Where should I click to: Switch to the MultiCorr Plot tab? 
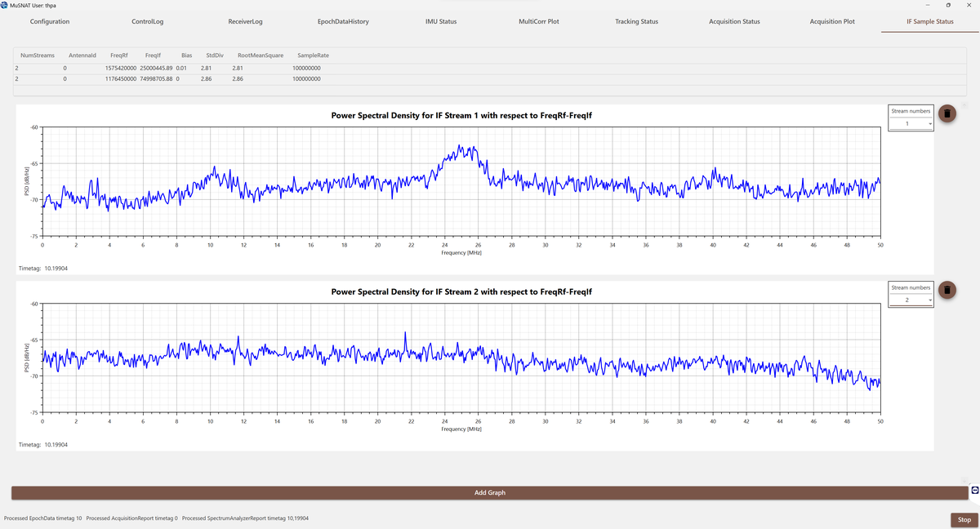(x=539, y=21)
